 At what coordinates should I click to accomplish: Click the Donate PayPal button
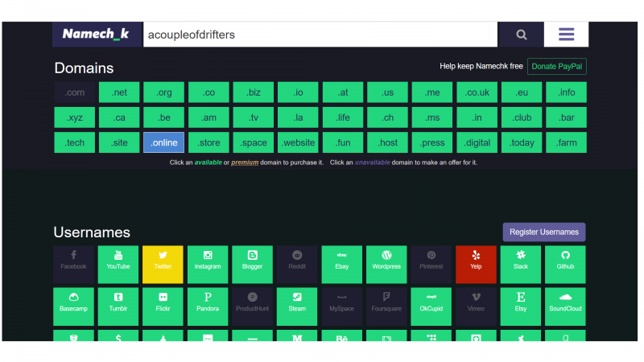[x=556, y=67]
